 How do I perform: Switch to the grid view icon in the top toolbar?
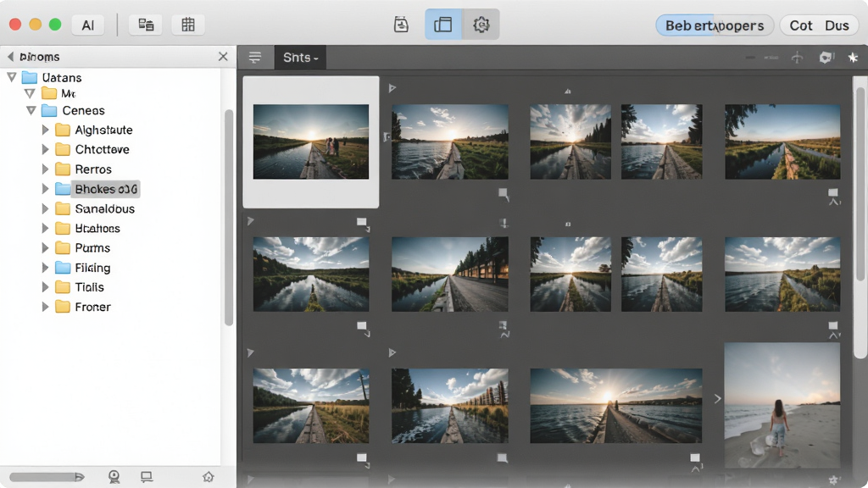point(188,25)
